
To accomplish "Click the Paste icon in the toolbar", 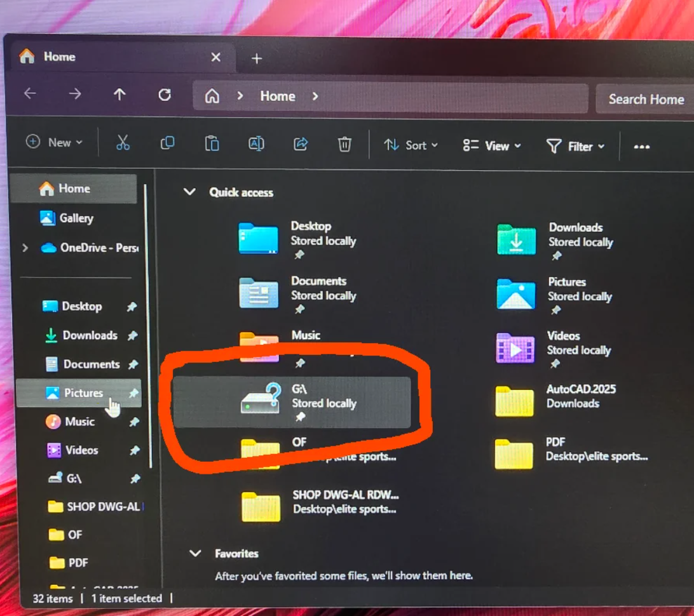I will (212, 144).
